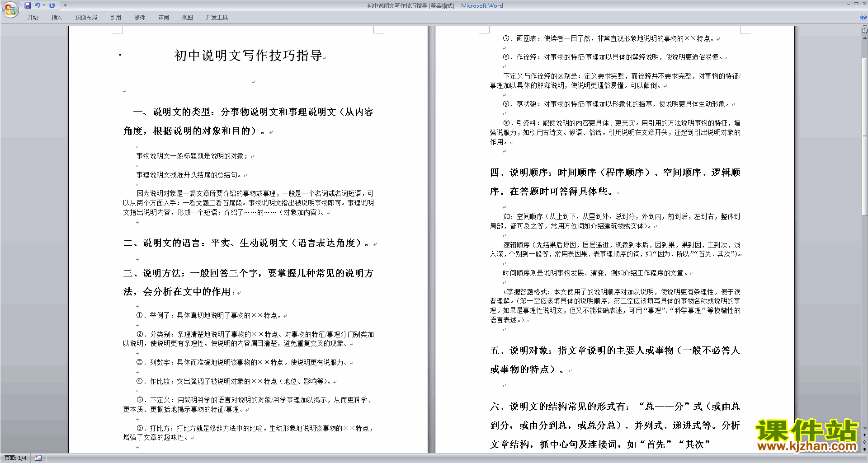Image resolution: width=868 pixels, height=463 pixels.
Task: Open the 邮件 ribbon tab
Action: [140, 18]
